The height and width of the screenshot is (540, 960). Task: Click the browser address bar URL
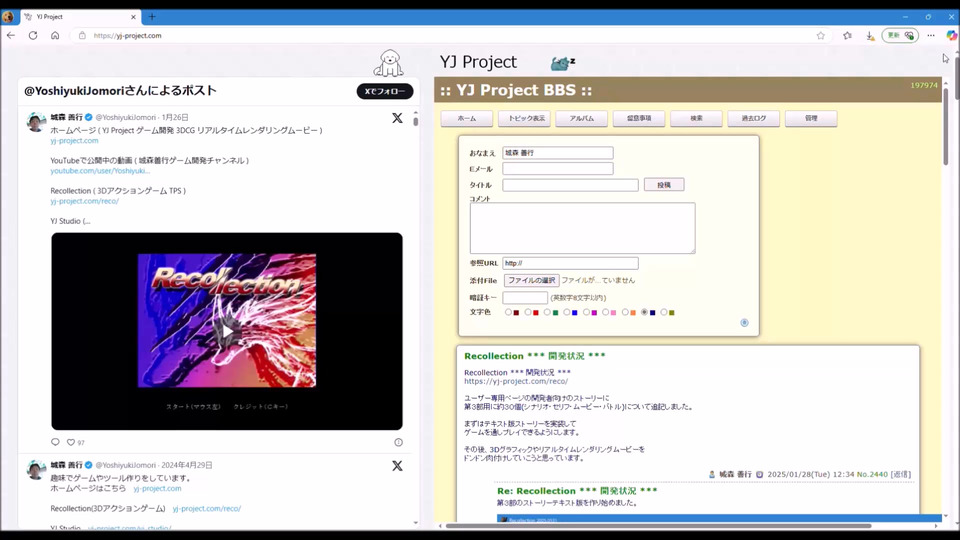click(128, 36)
